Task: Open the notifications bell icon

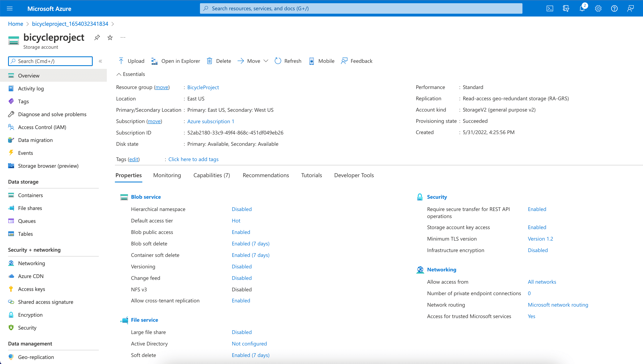Action: [x=582, y=8]
